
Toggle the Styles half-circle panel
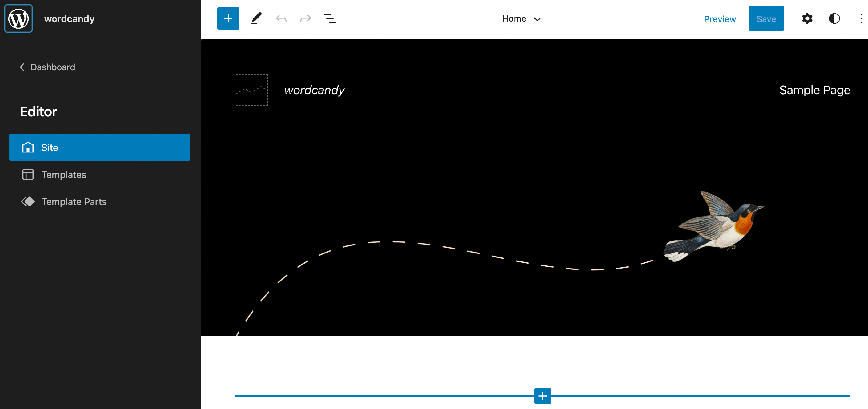tap(834, 18)
